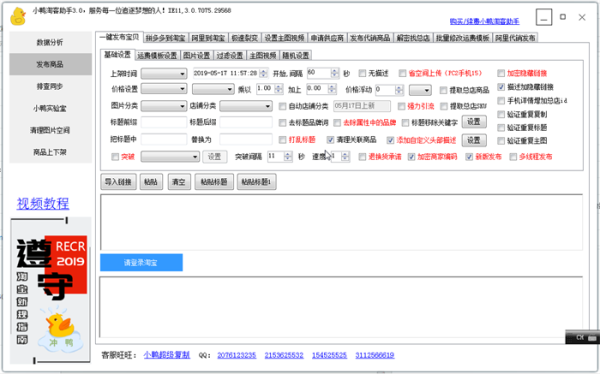Open the 阿里到淘宝 tab
This screenshot has width=600, height=374.
pyautogui.click(x=208, y=38)
